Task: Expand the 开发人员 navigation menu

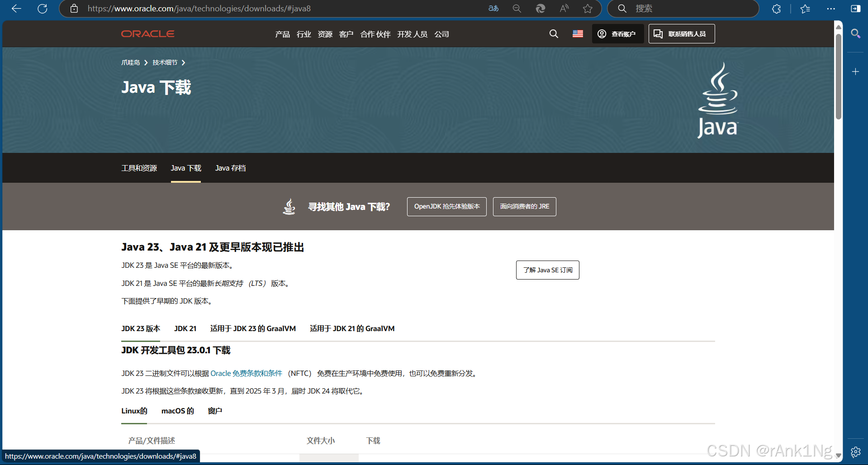Action: pos(412,34)
